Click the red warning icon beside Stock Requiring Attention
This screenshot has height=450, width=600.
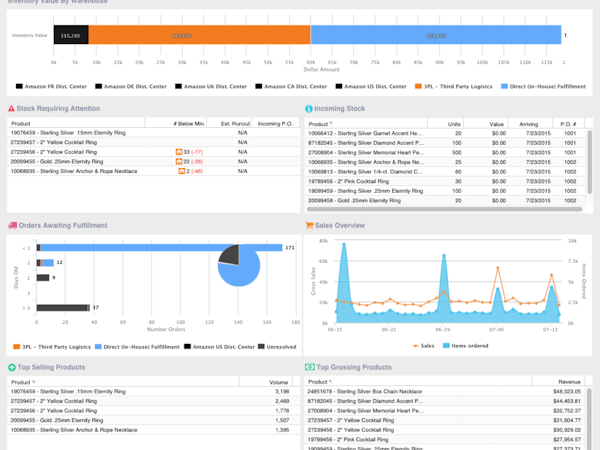pos(11,109)
